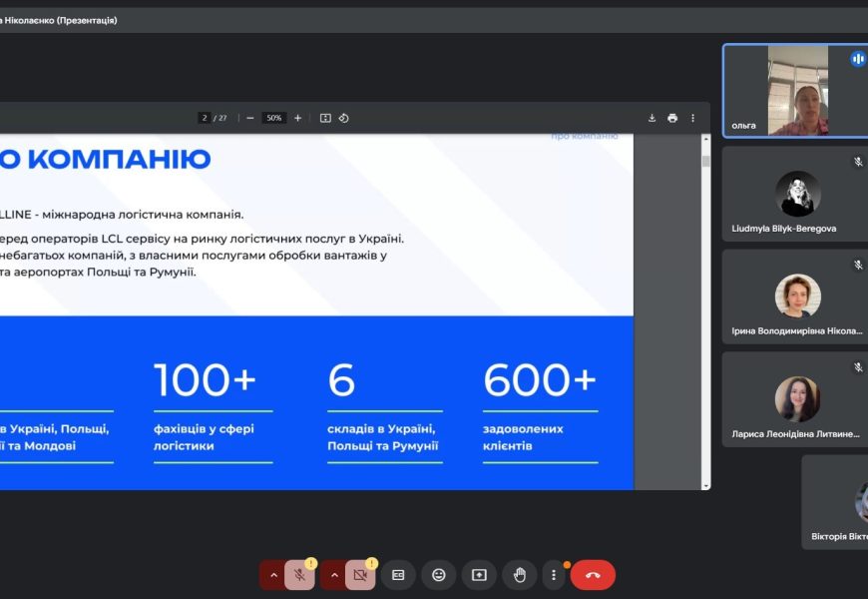
Task: Expand audio settings chevron
Action: click(x=273, y=575)
